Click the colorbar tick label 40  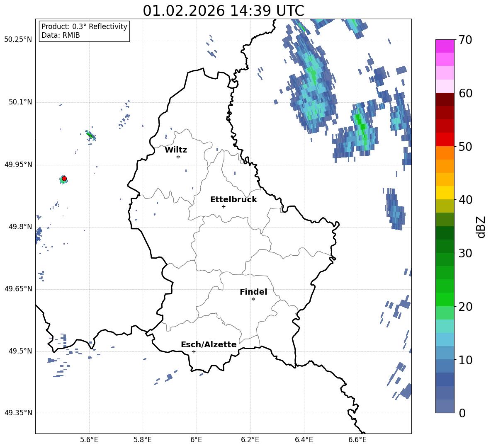tap(465, 200)
